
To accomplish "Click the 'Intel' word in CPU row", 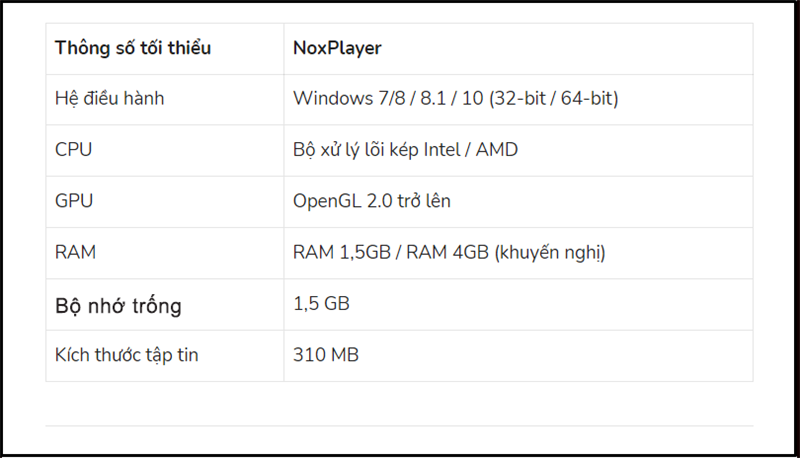I will click(442, 150).
